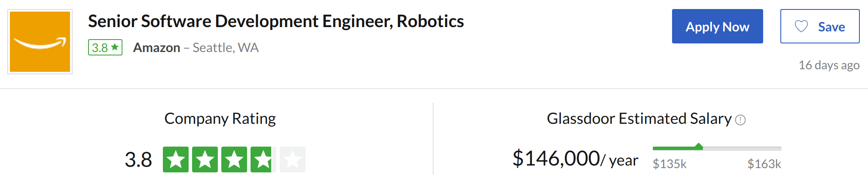Click the first green rating star
This screenshot has height=184, width=868.
pos(176,159)
